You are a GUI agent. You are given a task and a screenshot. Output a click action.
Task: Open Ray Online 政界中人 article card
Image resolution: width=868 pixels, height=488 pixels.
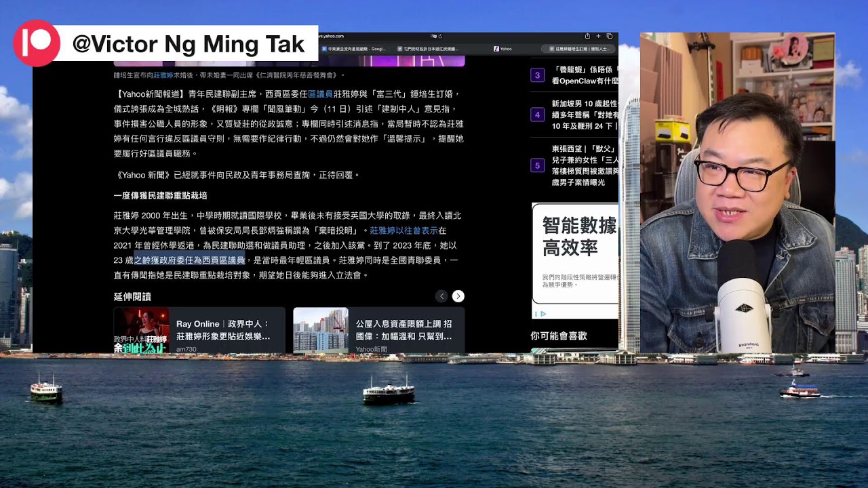click(199, 330)
